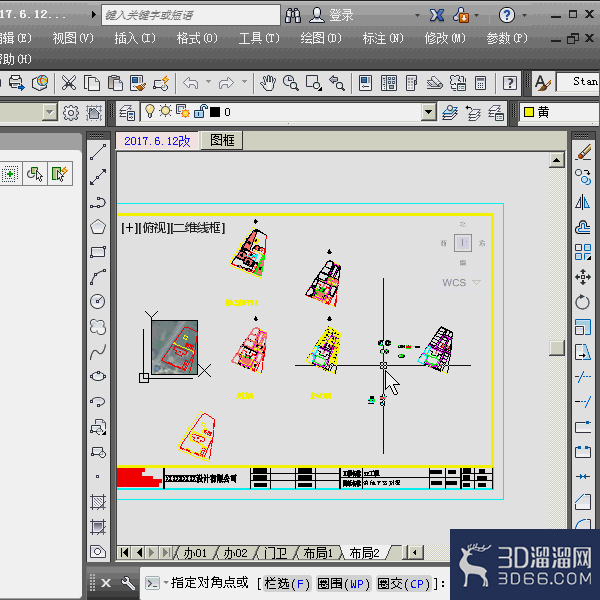The width and height of the screenshot is (600, 600).
Task: Open the Layer Properties Manager icon
Action: point(127,112)
